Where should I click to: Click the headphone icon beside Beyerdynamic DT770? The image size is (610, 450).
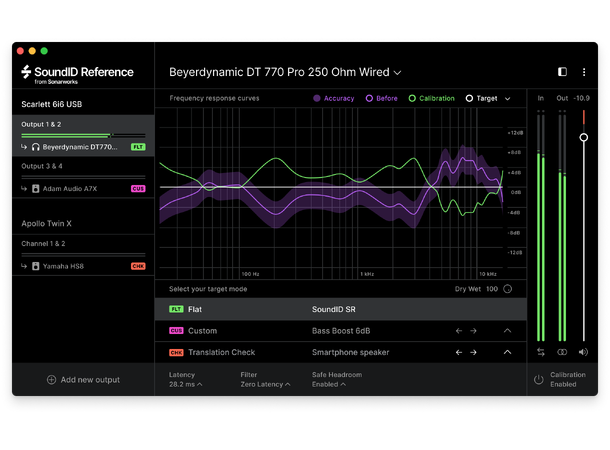click(x=35, y=147)
